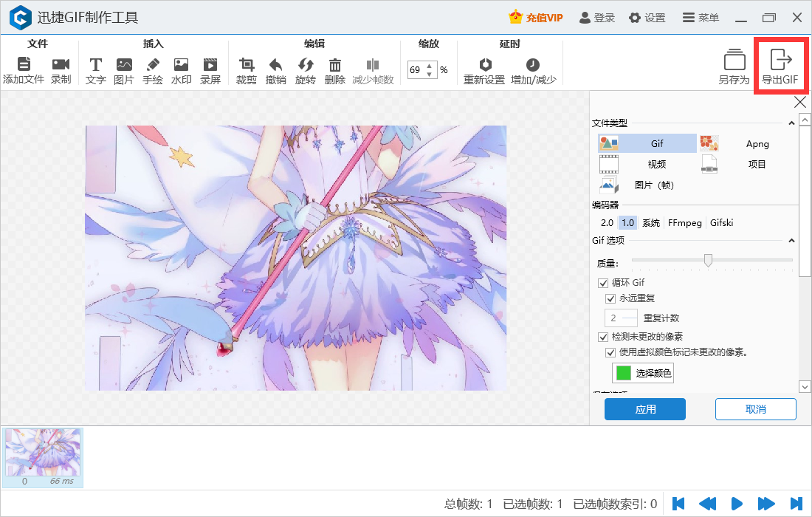The width and height of the screenshot is (812, 517).
Task: Collapse the Gif 选项 section
Action: (791, 240)
